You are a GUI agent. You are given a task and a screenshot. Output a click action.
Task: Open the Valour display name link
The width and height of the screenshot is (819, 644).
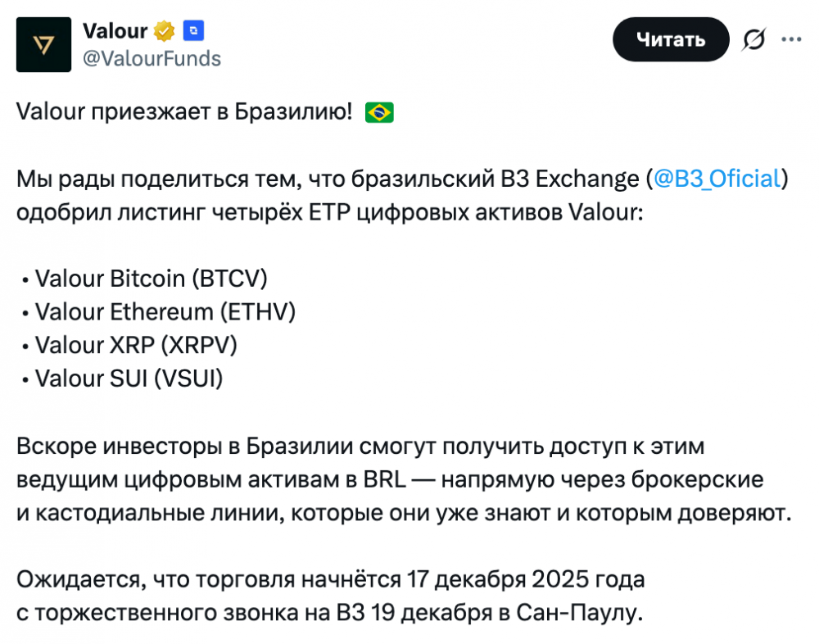(115, 32)
